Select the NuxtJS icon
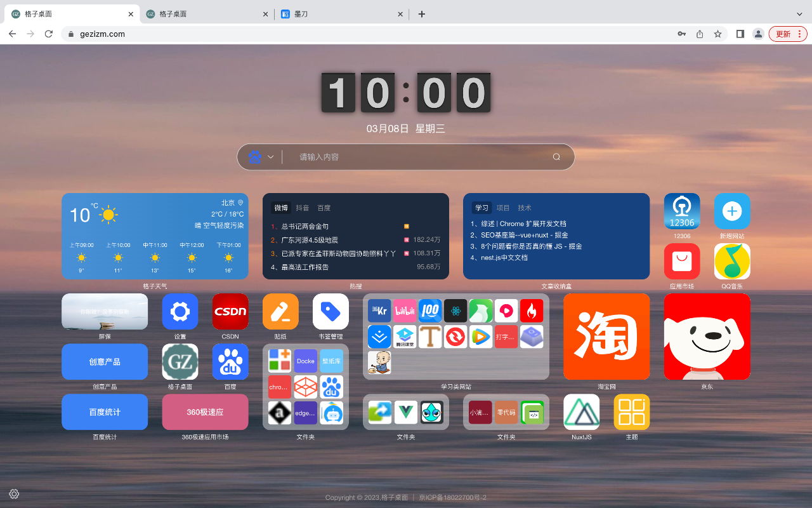The image size is (812, 508). pos(581,412)
